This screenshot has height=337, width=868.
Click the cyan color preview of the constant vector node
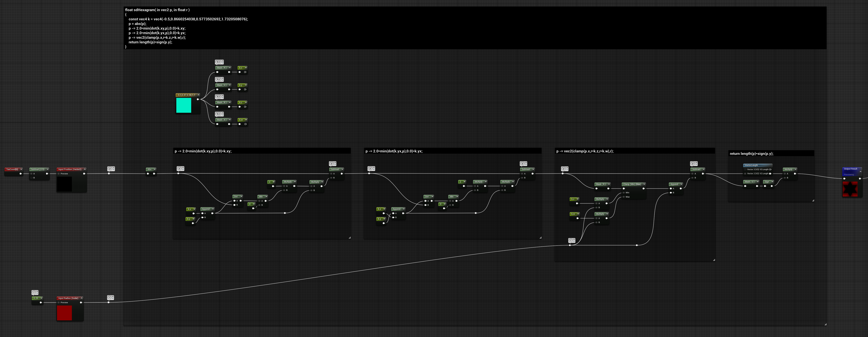pos(184,105)
